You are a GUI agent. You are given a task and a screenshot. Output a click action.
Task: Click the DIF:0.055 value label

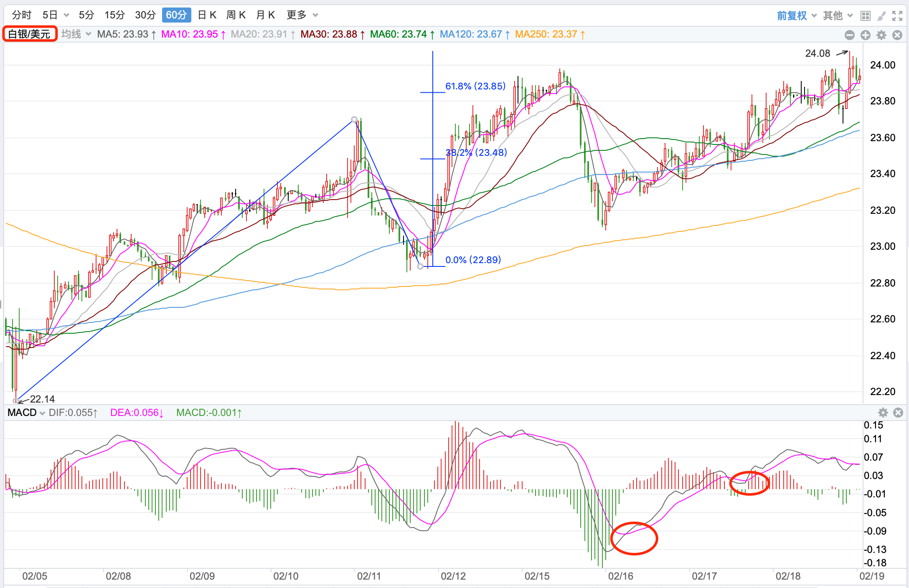pos(73,413)
